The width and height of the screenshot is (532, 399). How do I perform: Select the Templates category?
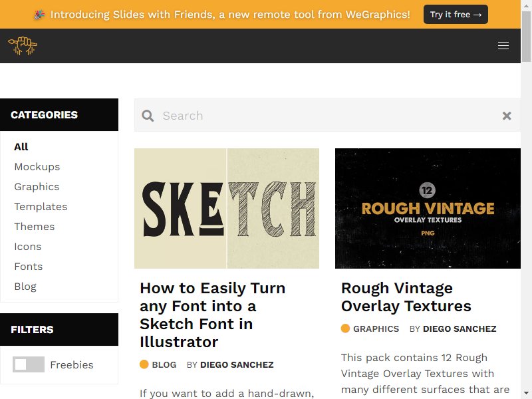(41, 207)
